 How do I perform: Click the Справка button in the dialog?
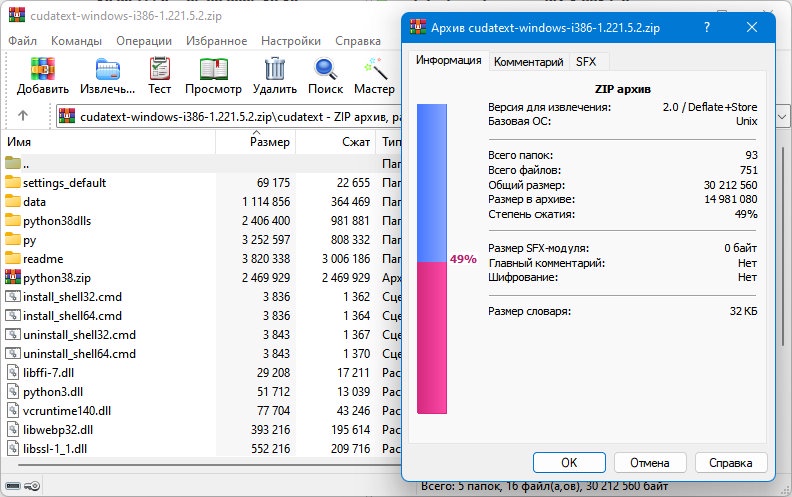730,462
